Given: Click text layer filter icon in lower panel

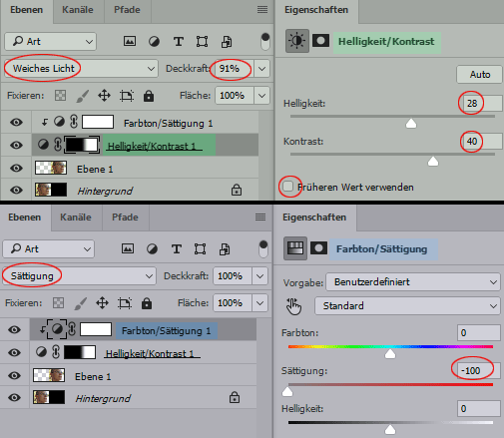Looking at the screenshot, I should point(177,248).
